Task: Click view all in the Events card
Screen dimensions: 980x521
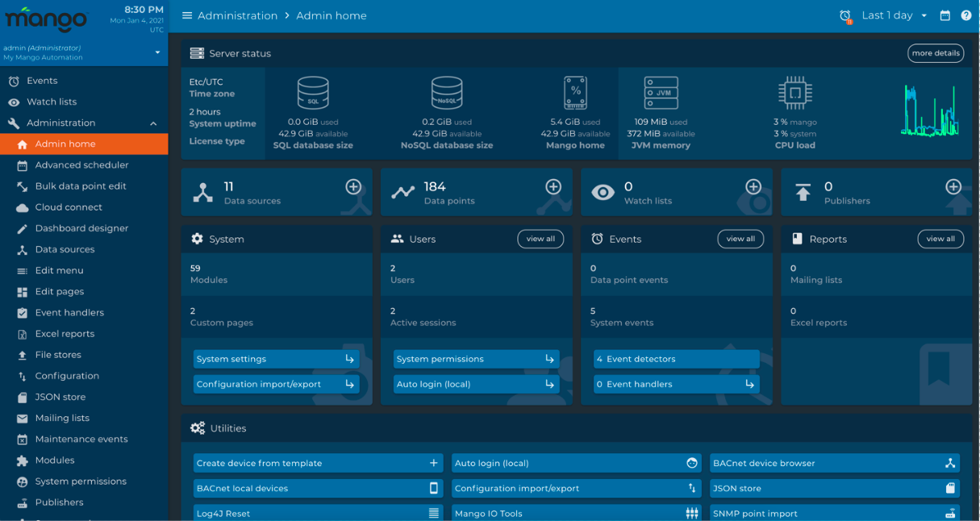Action: pos(740,239)
